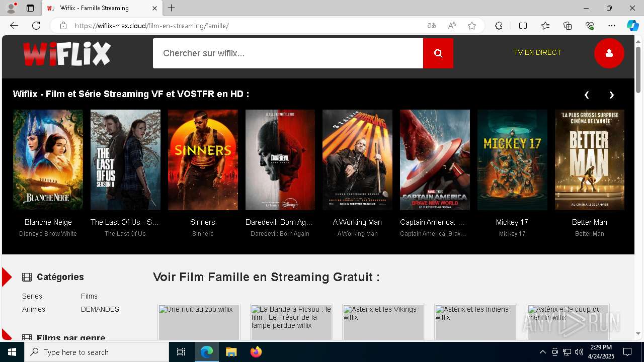Click the browser address bar URL
Screen dimensions: 644x362
click(x=152, y=26)
